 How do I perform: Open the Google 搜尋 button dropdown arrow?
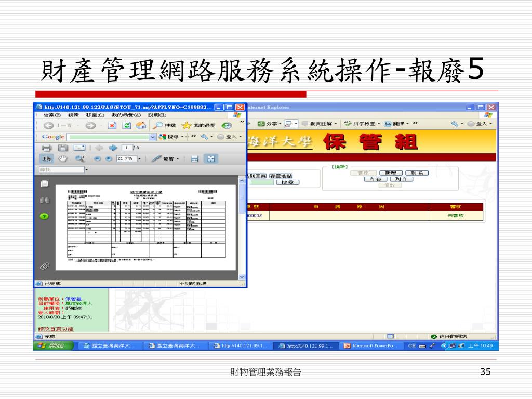pos(182,137)
